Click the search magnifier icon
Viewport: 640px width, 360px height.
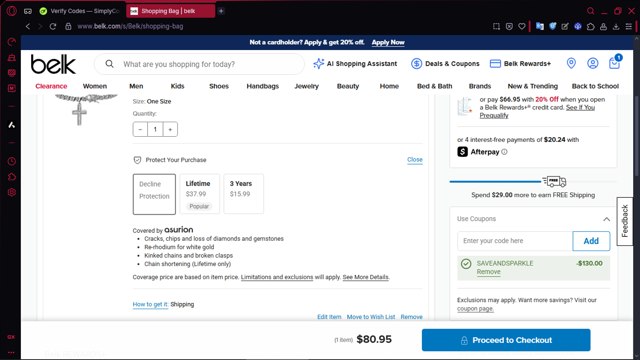coord(109,64)
